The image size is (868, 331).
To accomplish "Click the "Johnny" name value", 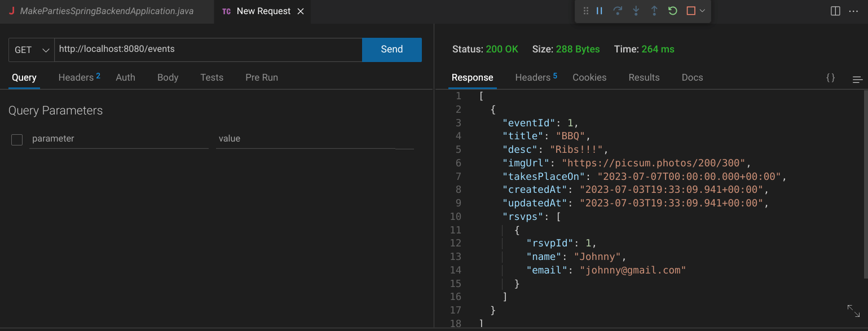I will coord(598,257).
